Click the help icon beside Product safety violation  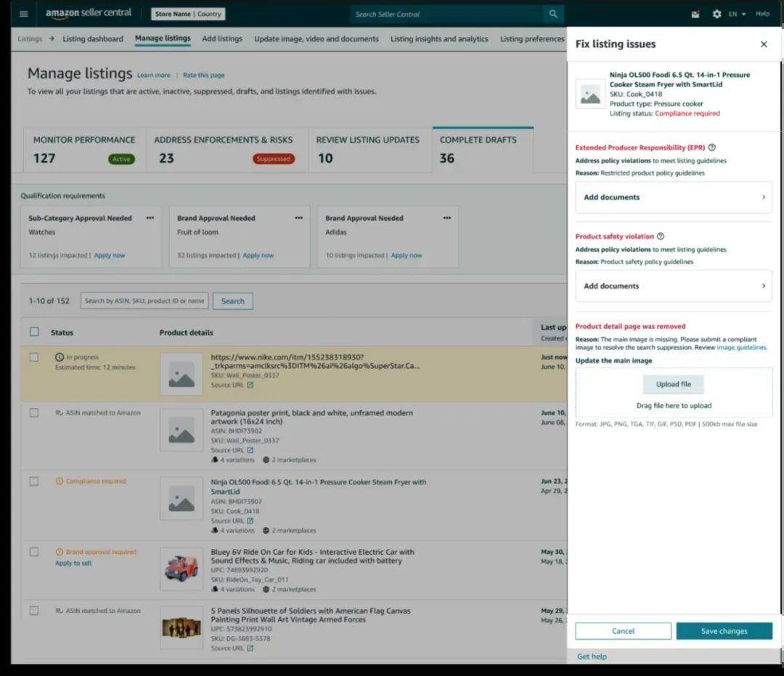pos(661,237)
